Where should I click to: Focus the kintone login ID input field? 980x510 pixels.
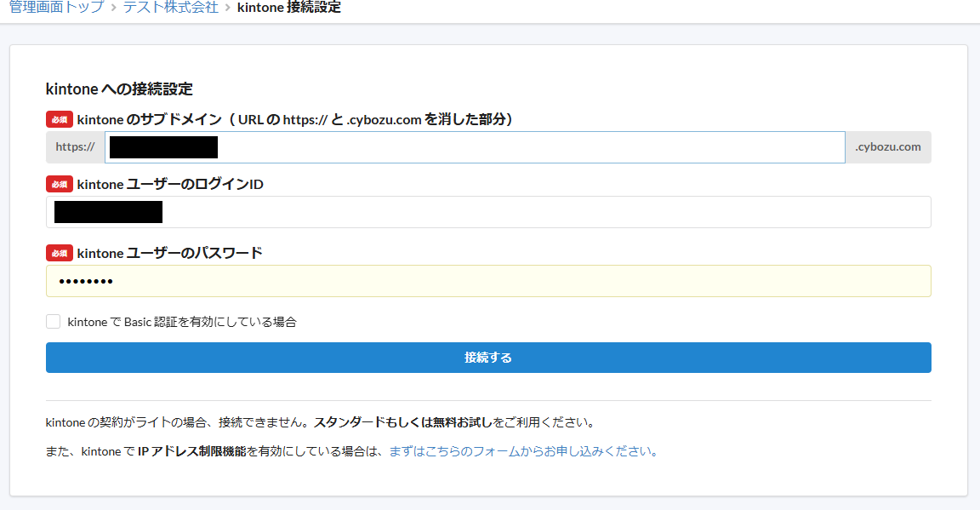point(488,212)
